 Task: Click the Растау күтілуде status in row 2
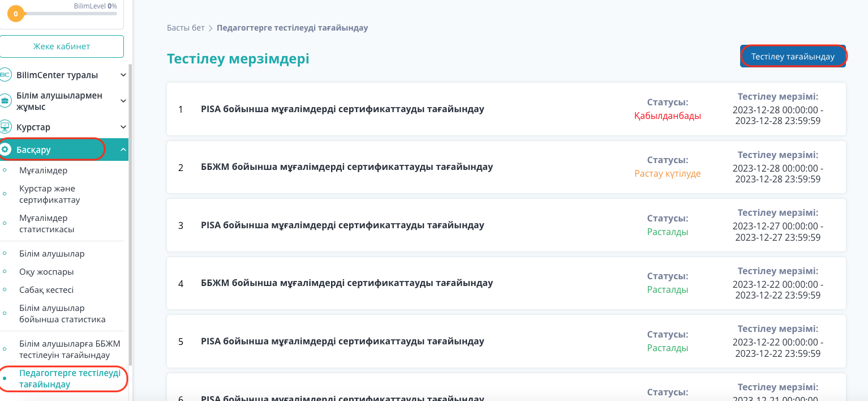click(x=668, y=173)
